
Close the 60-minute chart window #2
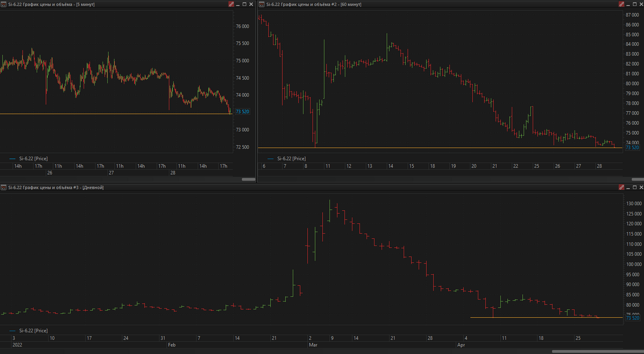(x=642, y=4)
